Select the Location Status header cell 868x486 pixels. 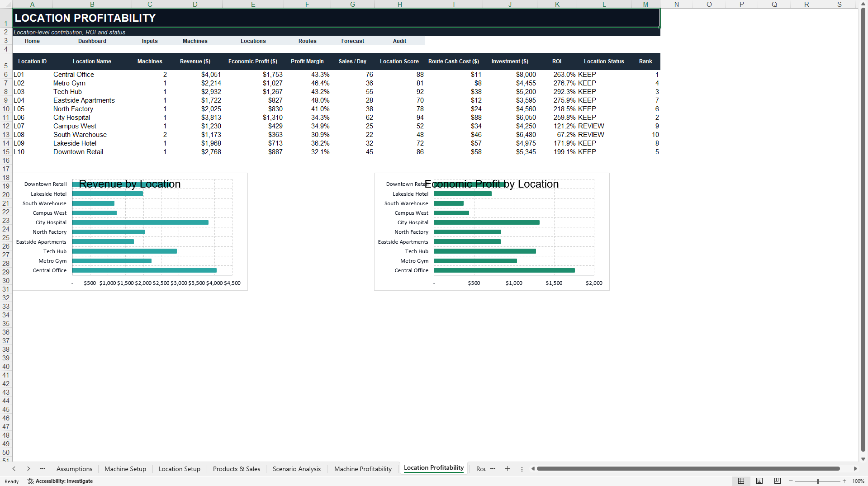coord(604,61)
